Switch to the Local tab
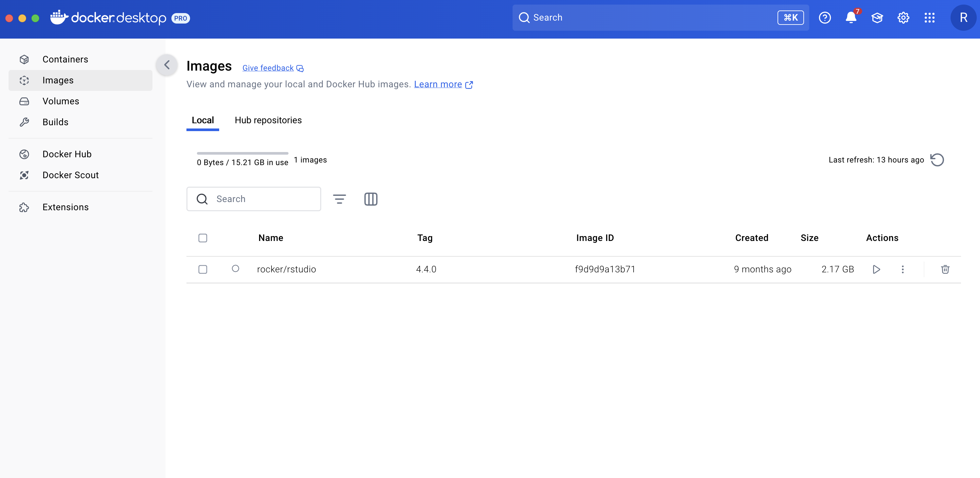The image size is (980, 478). pyautogui.click(x=203, y=120)
